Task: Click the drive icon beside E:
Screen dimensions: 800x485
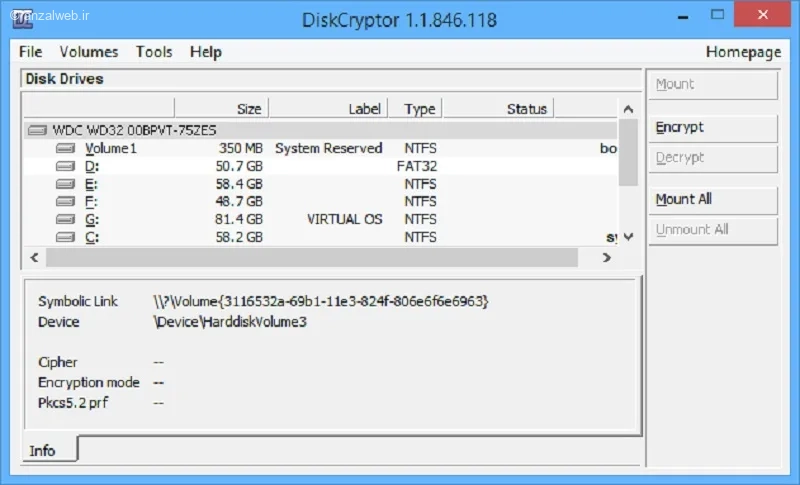Action: coord(65,184)
